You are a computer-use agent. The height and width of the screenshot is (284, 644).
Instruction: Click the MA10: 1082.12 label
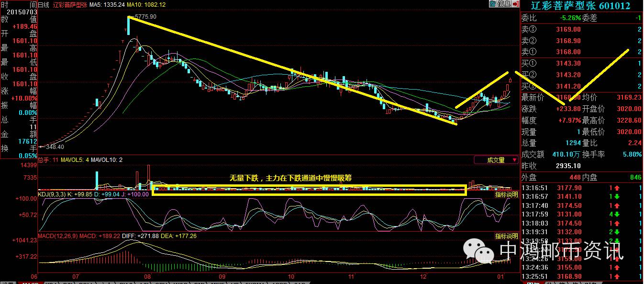pyautogui.click(x=147, y=4)
